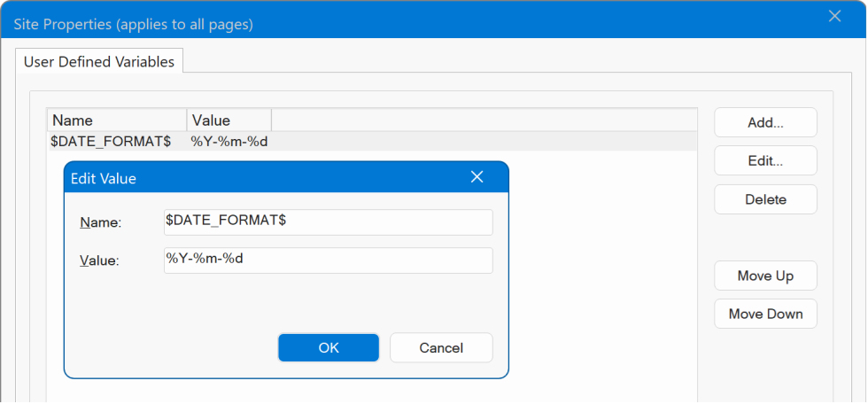Screen dimensions: 868x404
Task: Delete the selected variable
Action: 765,199
